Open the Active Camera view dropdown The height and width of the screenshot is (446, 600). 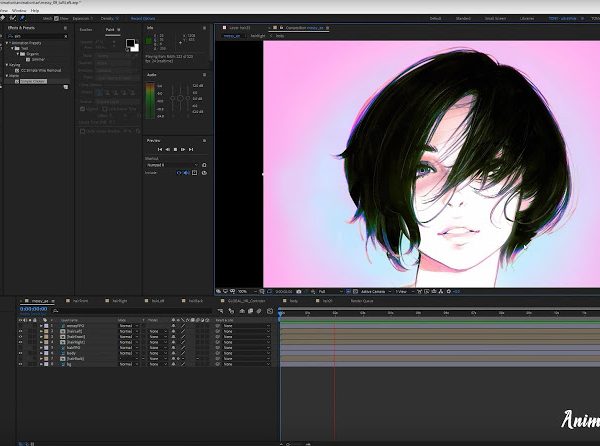tap(376, 291)
